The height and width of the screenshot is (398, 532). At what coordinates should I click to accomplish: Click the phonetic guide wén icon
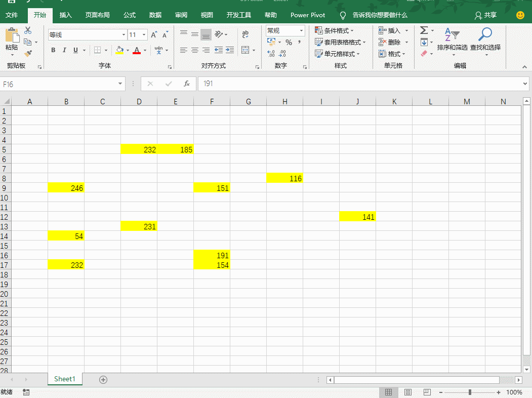tap(158, 50)
